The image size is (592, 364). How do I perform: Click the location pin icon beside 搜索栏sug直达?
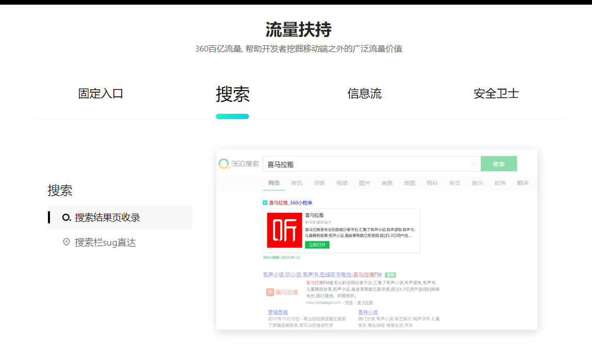point(66,242)
